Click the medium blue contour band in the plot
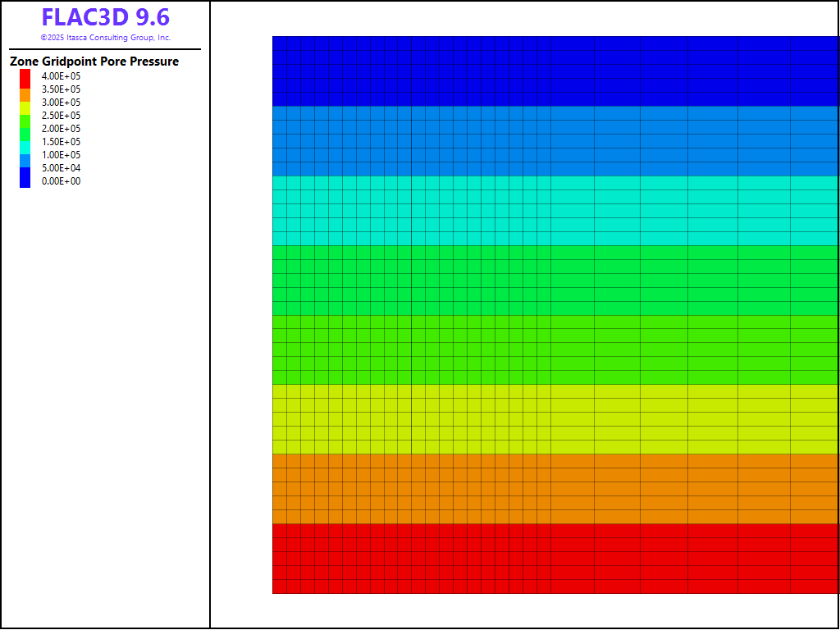This screenshot has height=630, width=840. (x=555, y=140)
